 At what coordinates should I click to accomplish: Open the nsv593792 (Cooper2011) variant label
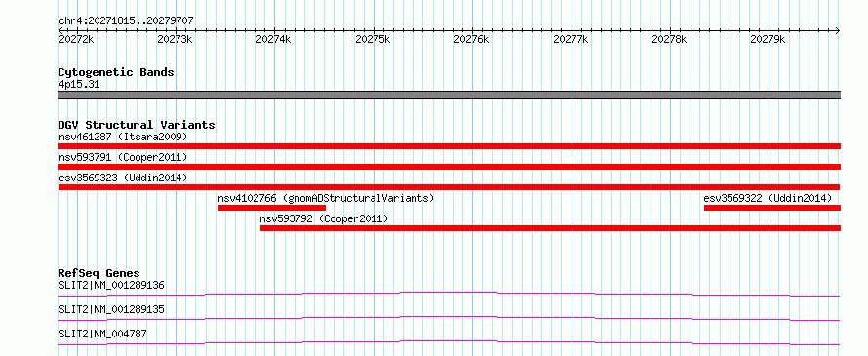coord(325,218)
